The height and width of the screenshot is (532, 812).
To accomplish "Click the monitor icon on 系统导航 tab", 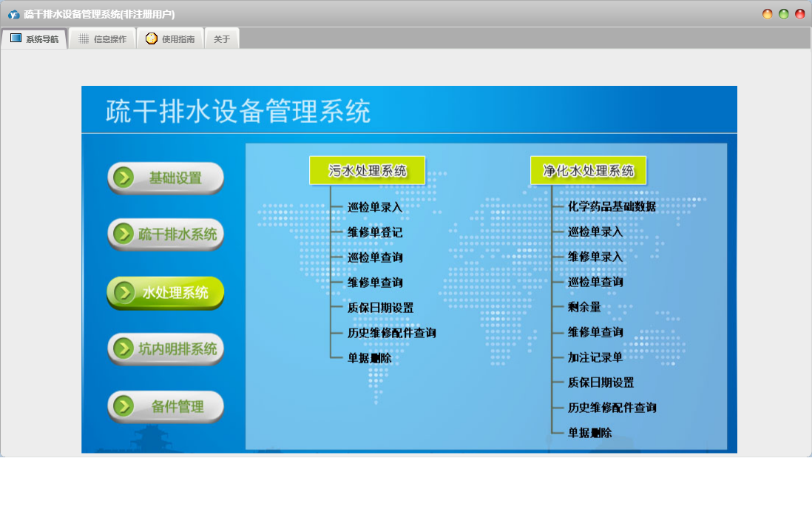I will click(16, 38).
